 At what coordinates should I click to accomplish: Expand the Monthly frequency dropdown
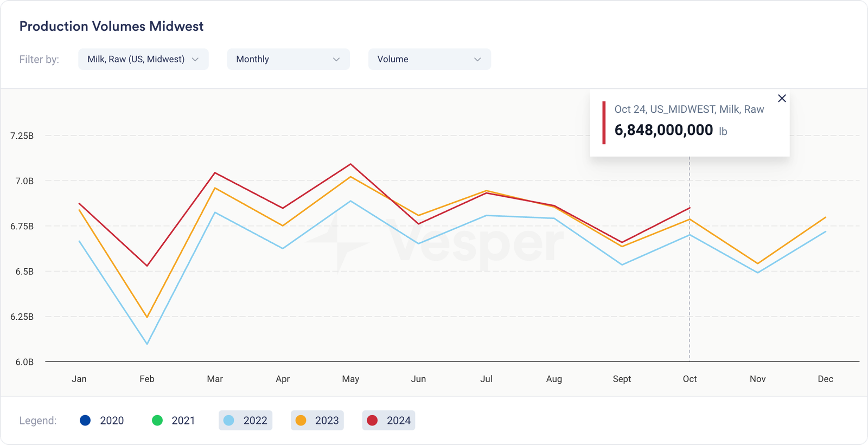[288, 59]
